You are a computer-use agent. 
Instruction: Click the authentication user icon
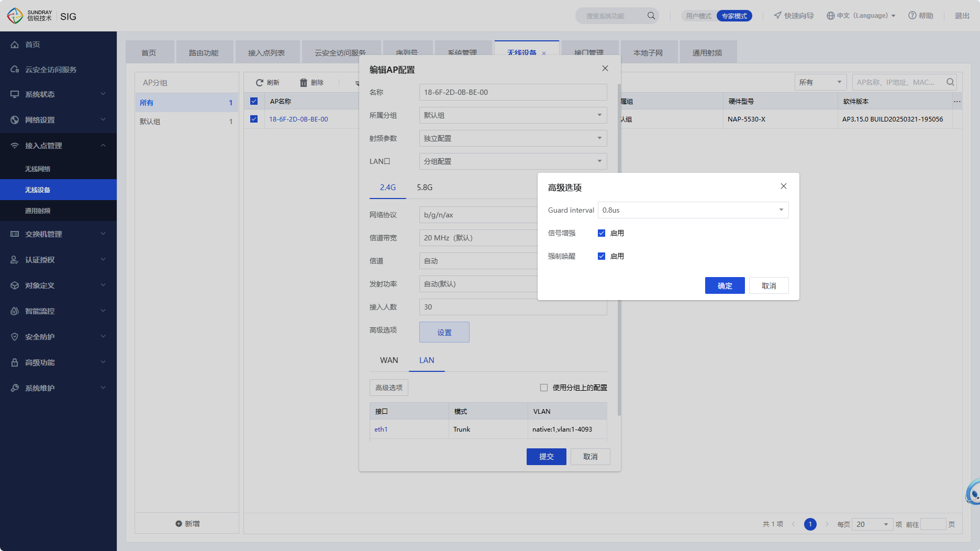15,260
